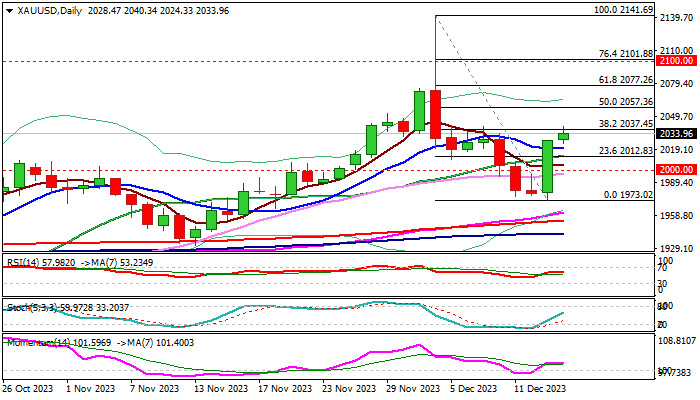700x400 pixels.
Task: Click the 61.8 2077.26 Fibonacci label
Action: 626,79
